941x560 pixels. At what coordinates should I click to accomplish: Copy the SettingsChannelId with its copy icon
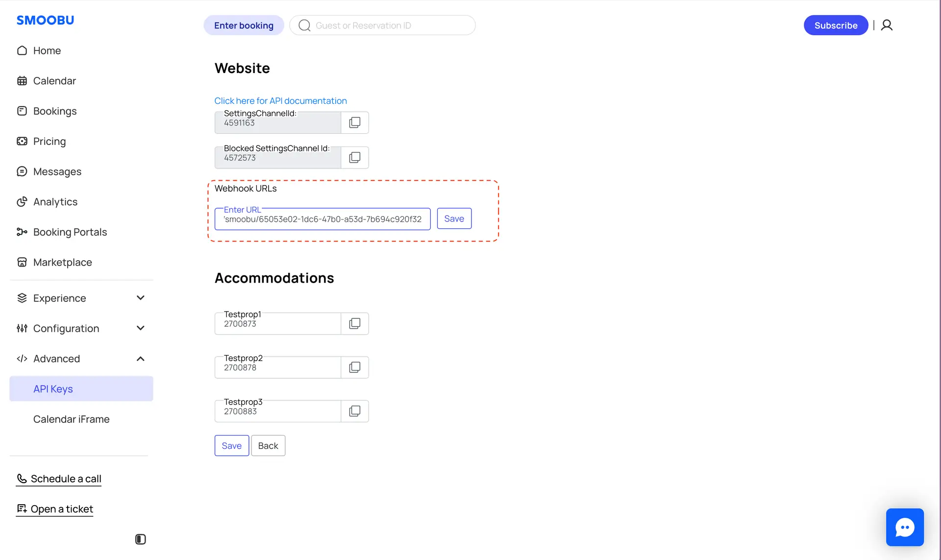point(355,122)
